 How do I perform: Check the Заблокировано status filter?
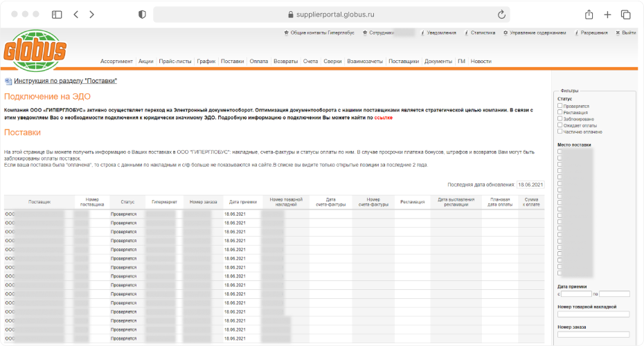(560, 118)
